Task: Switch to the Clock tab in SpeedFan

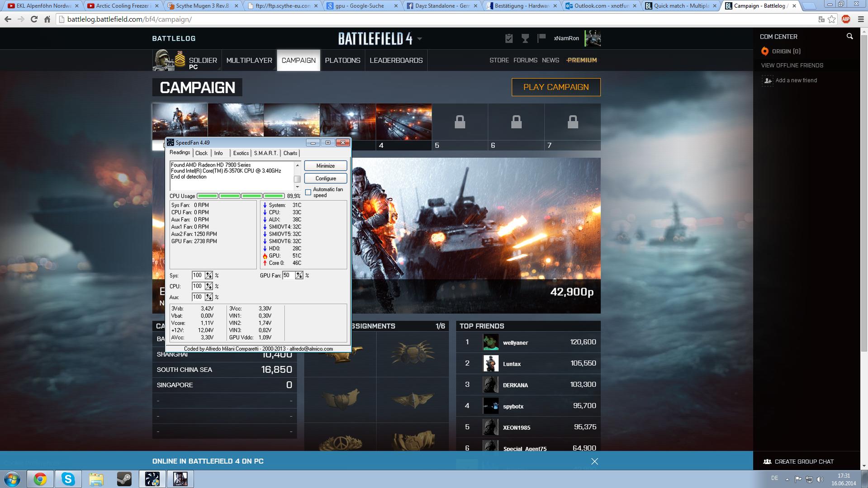Action: pos(201,153)
